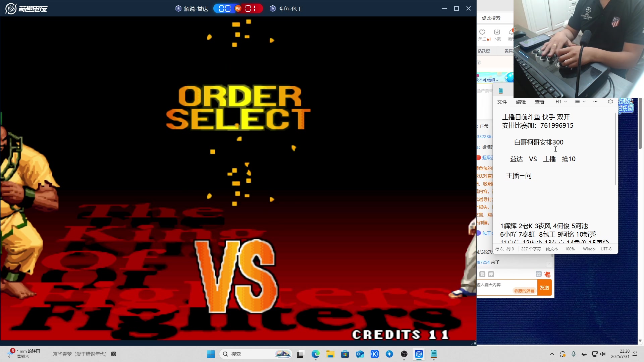Click the 下载 download icon

point(497,32)
